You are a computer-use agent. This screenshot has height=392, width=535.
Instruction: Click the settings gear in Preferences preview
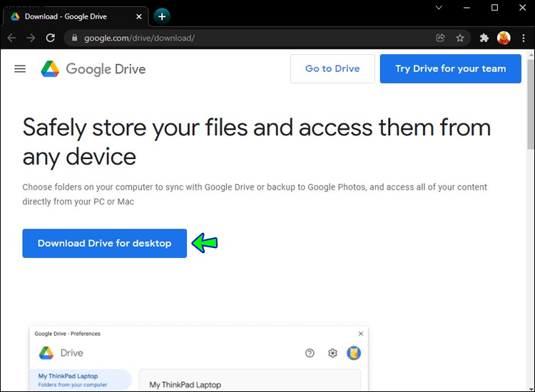click(x=332, y=353)
